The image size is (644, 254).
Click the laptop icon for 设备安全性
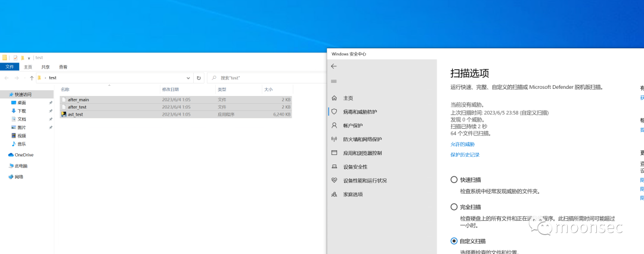334,166
